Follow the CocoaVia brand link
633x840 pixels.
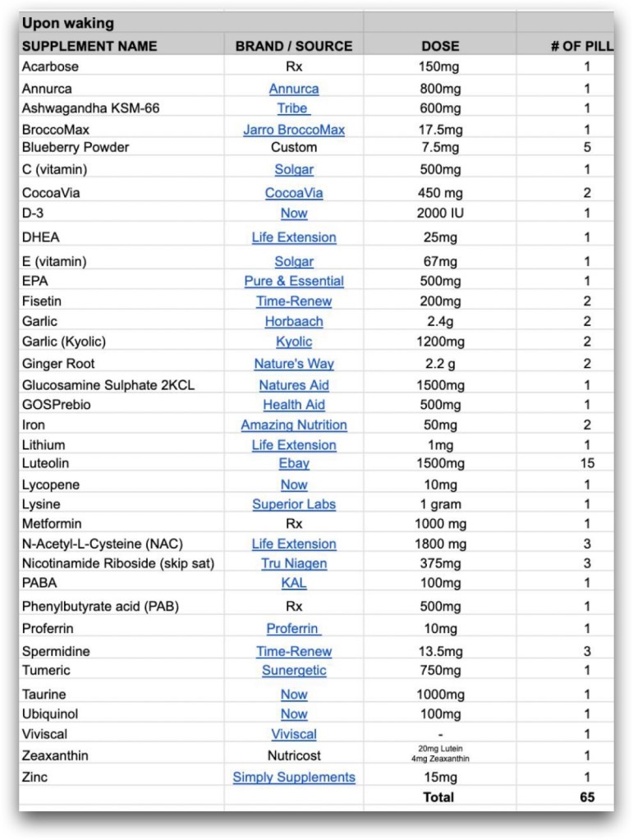pos(293,193)
